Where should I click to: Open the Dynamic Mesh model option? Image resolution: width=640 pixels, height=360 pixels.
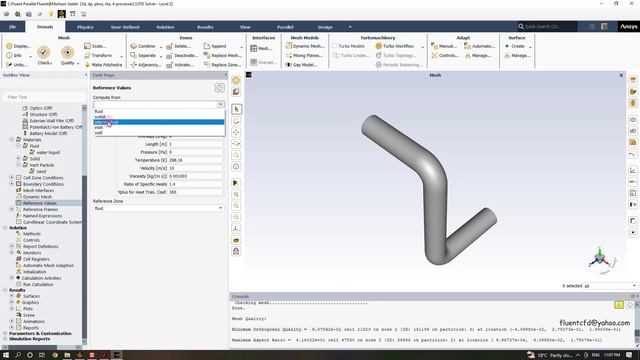tap(304, 46)
